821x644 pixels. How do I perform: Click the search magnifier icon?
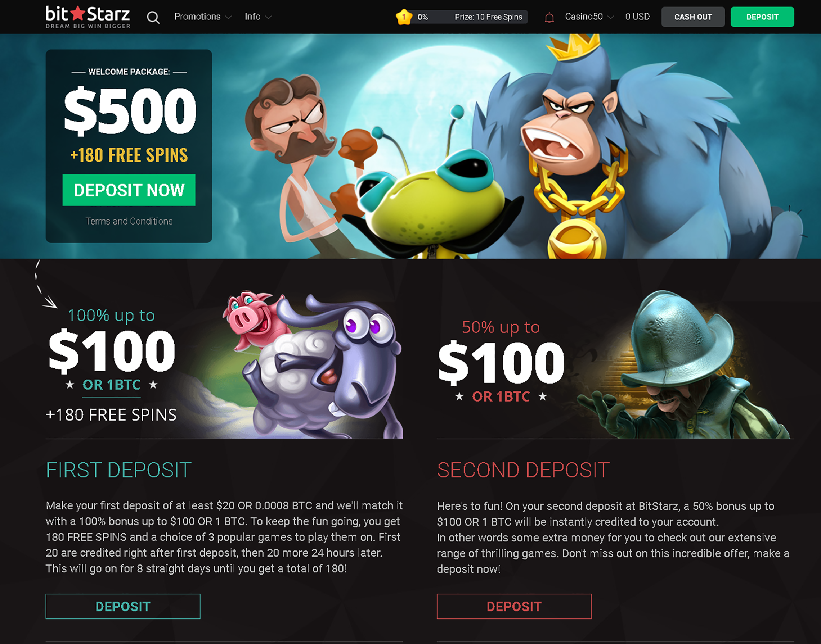pyautogui.click(x=153, y=17)
